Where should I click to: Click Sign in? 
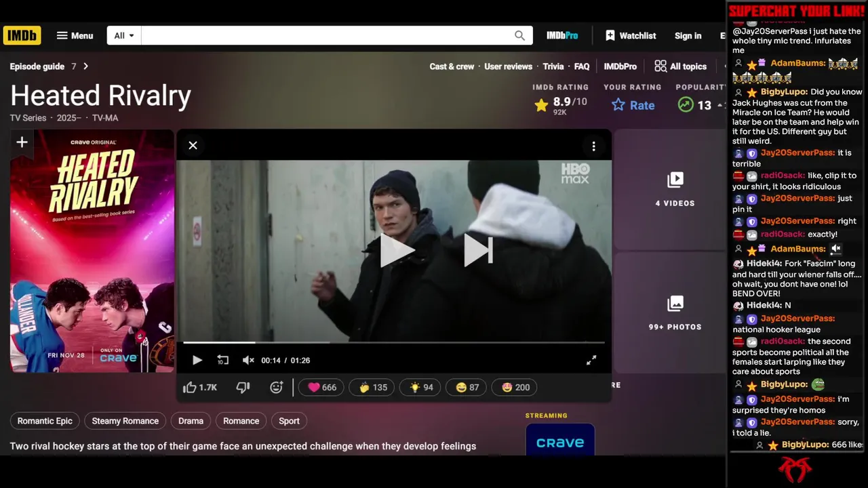tap(688, 35)
